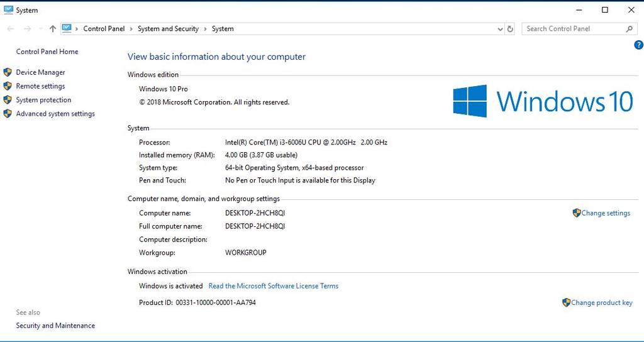644x342 pixels.
Task: Expand chevron before Control Panel breadcrumb
Action: click(77, 29)
